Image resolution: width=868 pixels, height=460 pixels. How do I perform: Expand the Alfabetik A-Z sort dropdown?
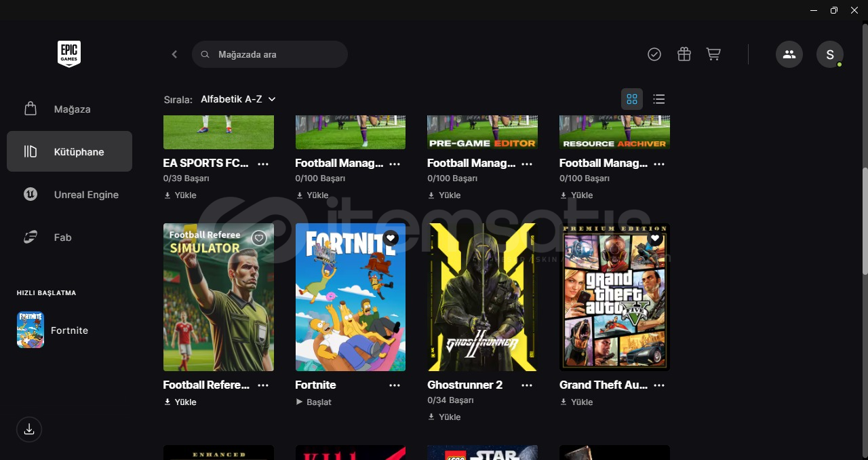238,99
